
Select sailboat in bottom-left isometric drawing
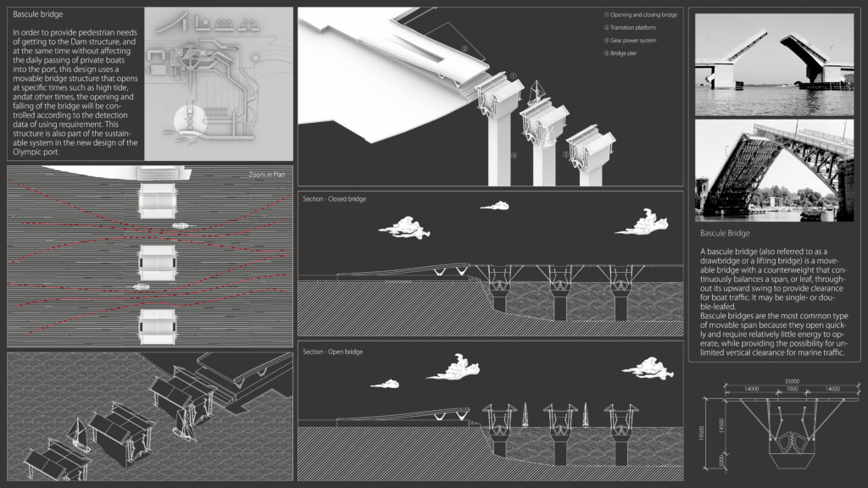pos(76,432)
